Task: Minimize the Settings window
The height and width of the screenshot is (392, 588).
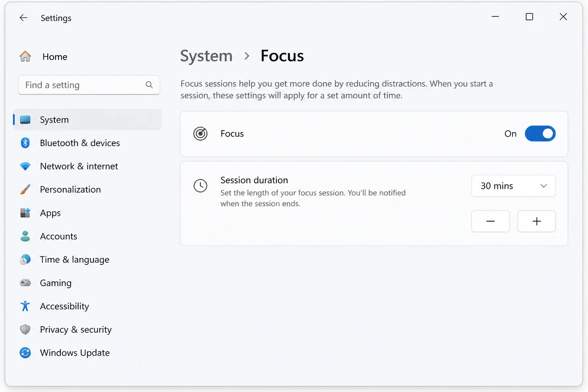Action: 495,17
